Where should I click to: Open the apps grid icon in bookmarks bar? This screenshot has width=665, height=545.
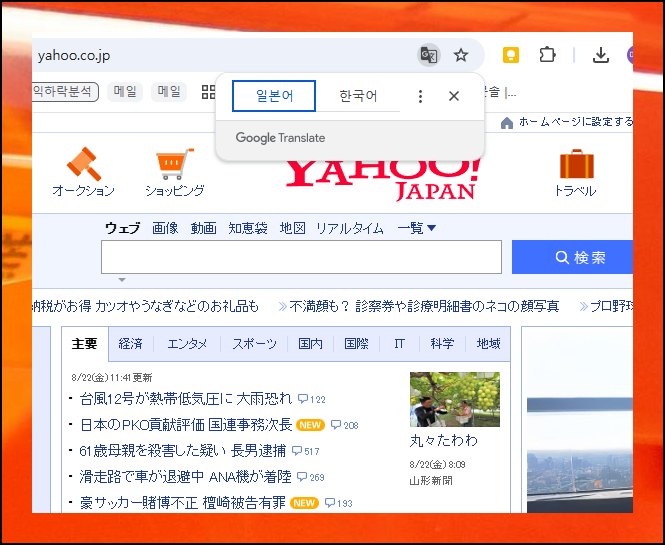[x=208, y=92]
